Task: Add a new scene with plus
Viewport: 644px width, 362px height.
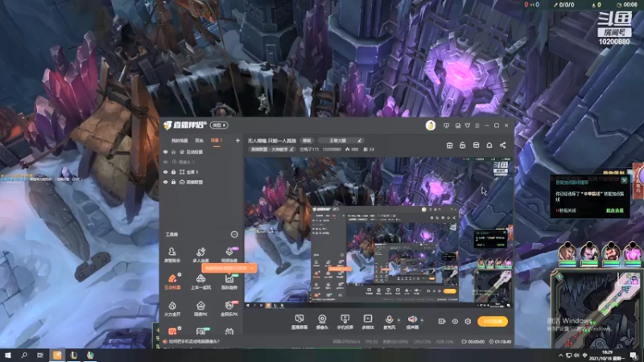Action: 237,140
